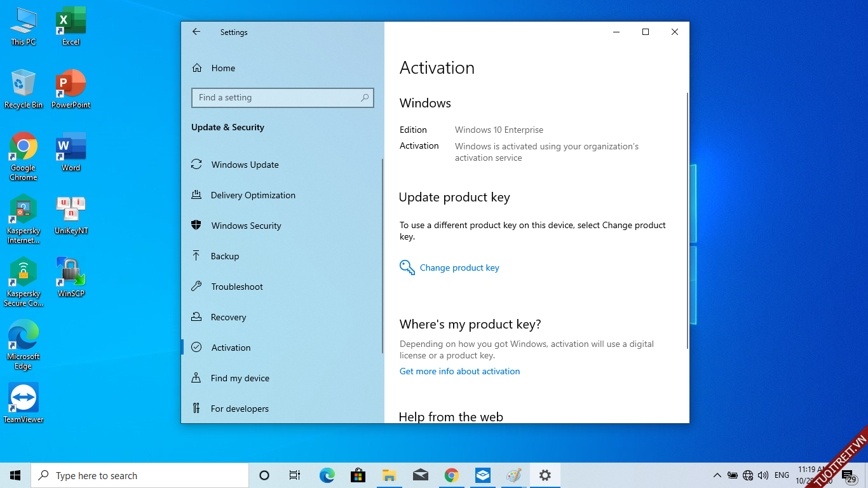Open Troubleshoot wrench item

pyautogui.click(x=236, y=287)
